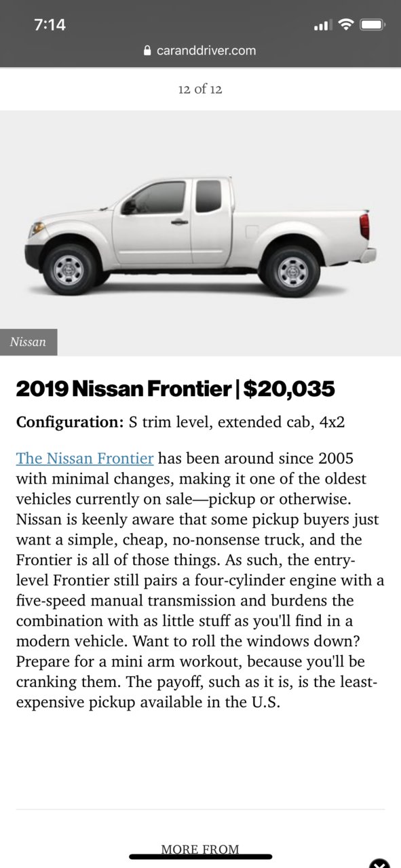The height and width of the screenshot is (868, 401).
Task: Tap the 2019 Nissan Frontier headline
Action: click(123, 389)
